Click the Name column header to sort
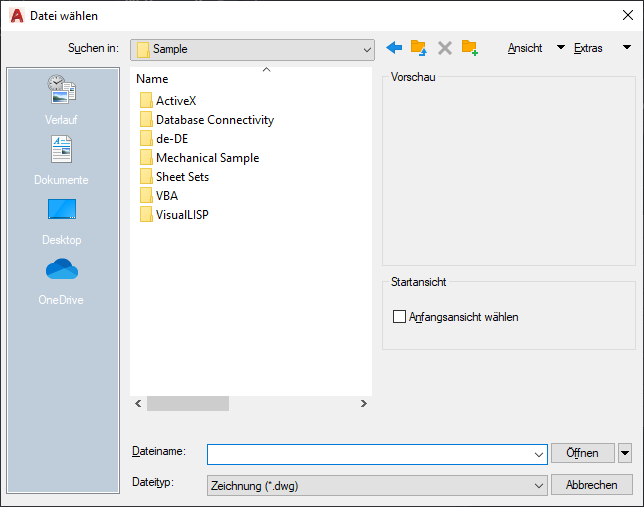The width and height of the screenshot is (644, 507). click(152, 79)
